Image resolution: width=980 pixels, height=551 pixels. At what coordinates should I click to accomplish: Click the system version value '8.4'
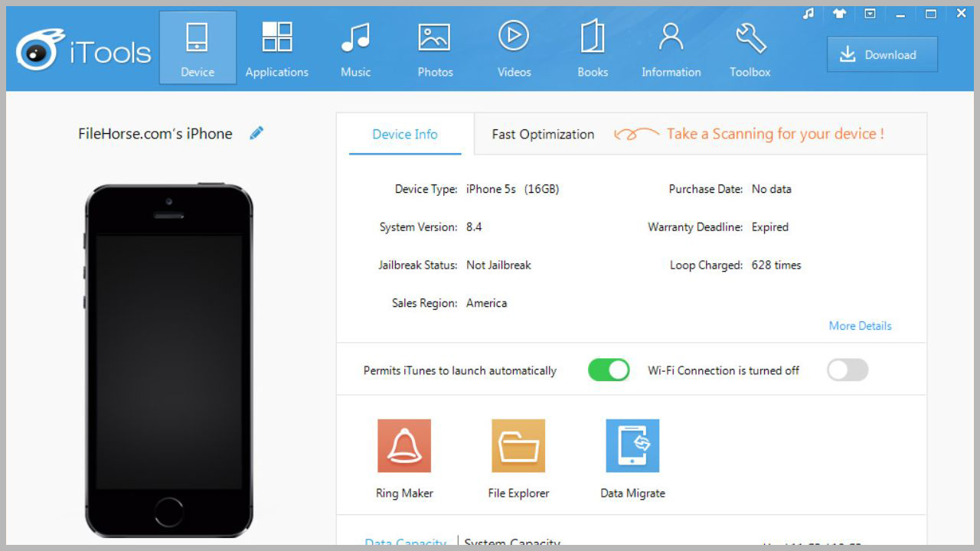coord(474,227)
